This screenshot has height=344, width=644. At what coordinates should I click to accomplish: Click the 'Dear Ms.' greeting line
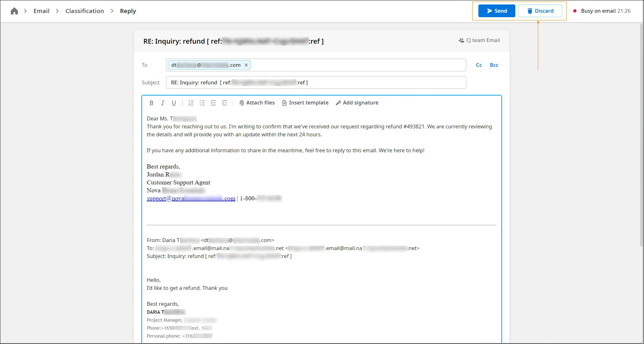pyautogui.click(x=172, y=118)
